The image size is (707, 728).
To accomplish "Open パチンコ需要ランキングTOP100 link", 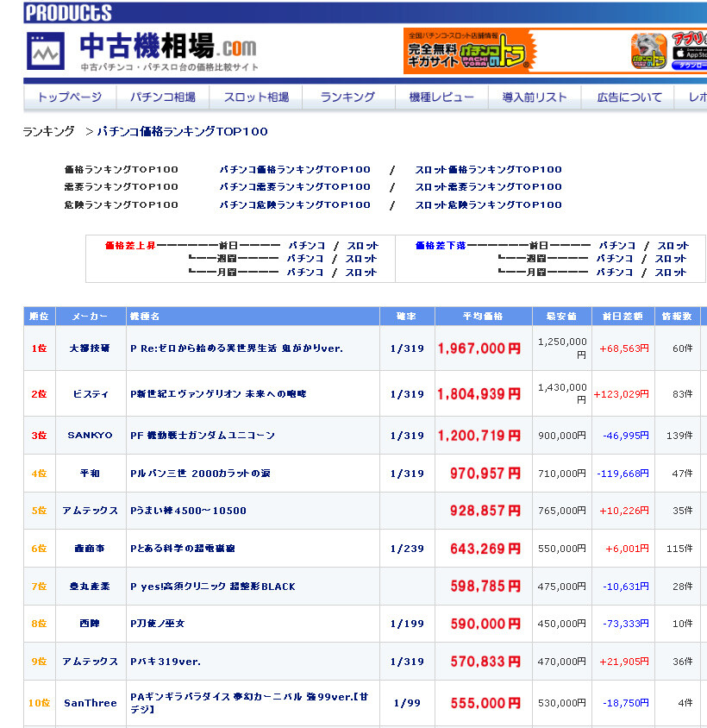I will tap(295, 186).
